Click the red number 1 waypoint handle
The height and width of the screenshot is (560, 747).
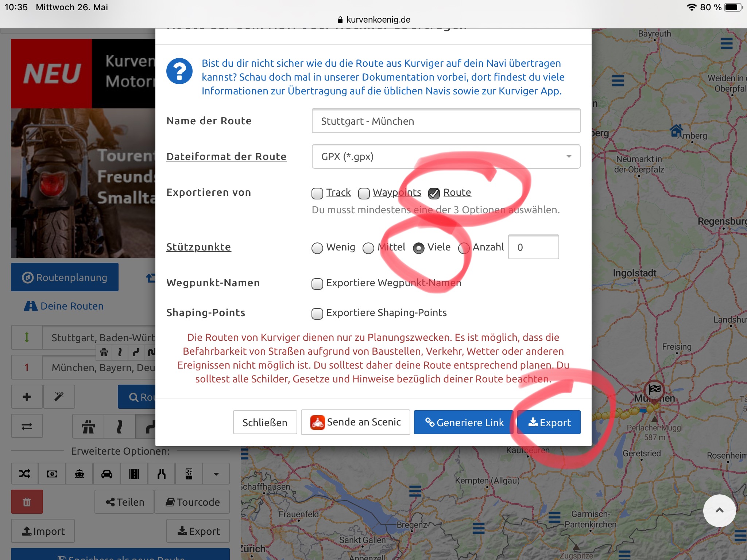[x=27, y=367]
